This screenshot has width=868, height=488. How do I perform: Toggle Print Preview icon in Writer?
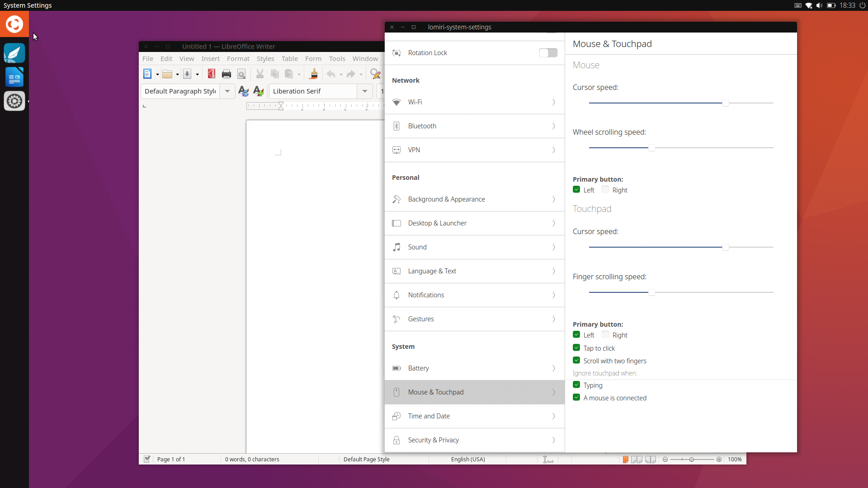coord(241,74)
